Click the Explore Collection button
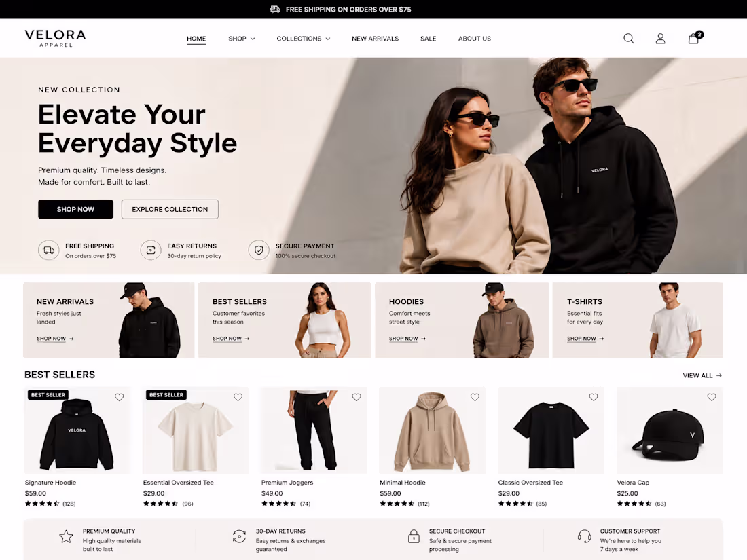 pos(170,209)
